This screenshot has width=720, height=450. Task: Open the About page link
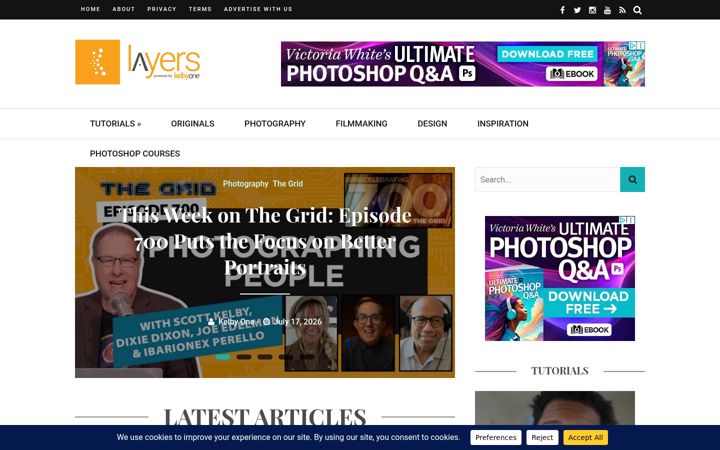(124, 9)
